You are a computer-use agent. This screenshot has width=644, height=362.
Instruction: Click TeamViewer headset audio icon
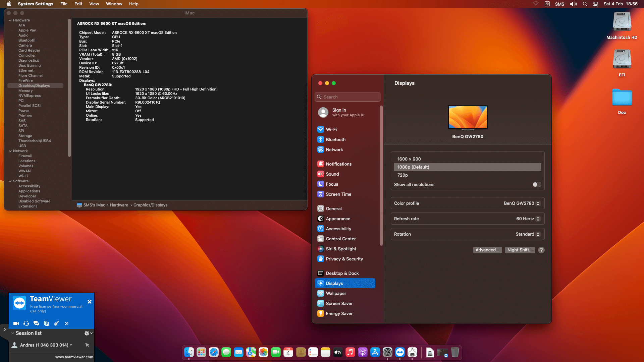(x=26, y=323)
